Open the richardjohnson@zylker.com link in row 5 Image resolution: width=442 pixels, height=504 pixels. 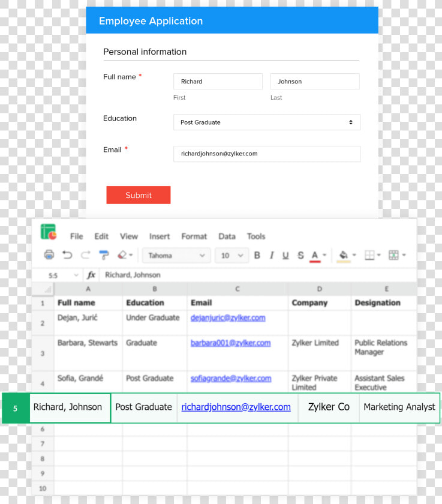(x=236, y=407)
